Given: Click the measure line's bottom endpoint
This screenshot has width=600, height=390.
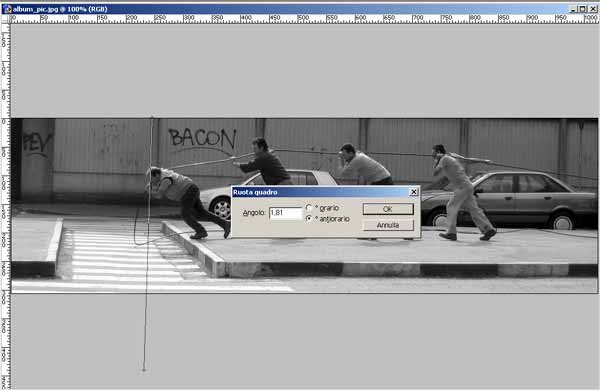Looking at the screenshot, I should click(x=144, y=369).
